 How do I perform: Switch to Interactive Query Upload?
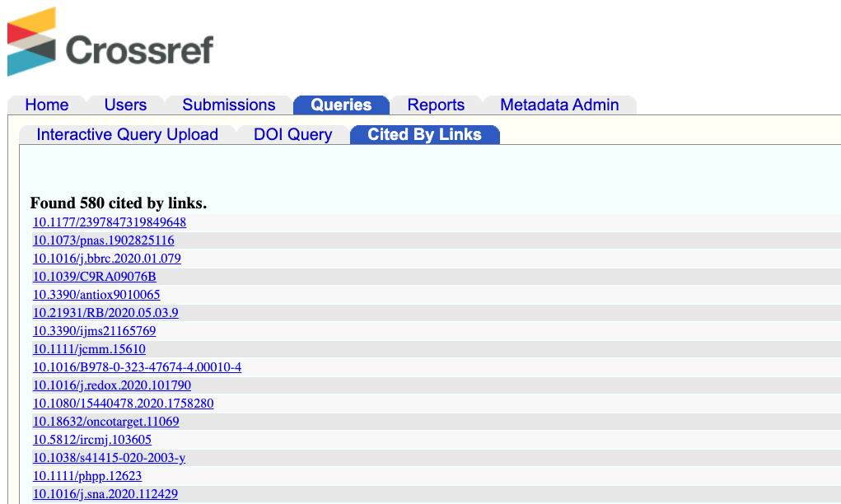click(x=128, y=134)
